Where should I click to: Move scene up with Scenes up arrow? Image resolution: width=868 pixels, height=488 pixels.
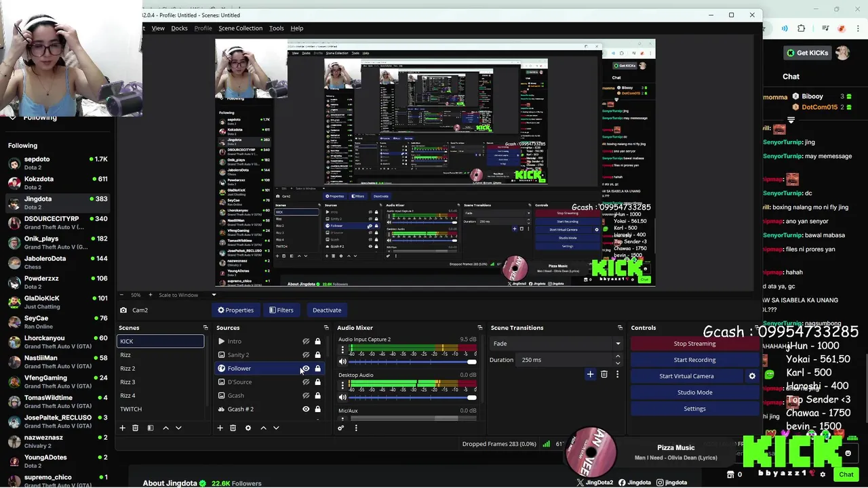pyautogui.click(x=165, y=428)
